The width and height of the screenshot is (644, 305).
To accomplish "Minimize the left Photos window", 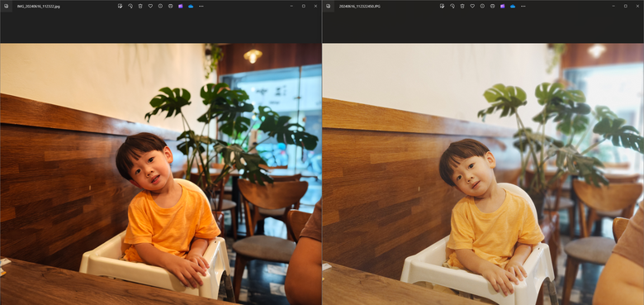I will click(x=291, y=6).
